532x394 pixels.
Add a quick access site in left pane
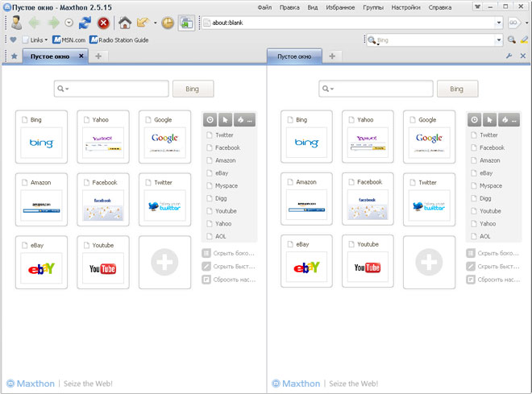(165, 263)
